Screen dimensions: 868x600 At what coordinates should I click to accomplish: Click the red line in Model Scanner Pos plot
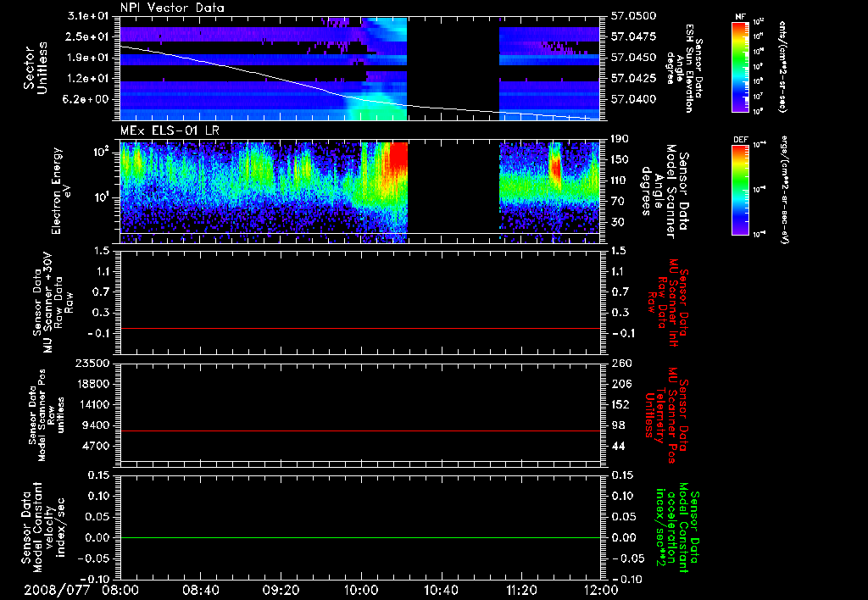click(360, 431)
